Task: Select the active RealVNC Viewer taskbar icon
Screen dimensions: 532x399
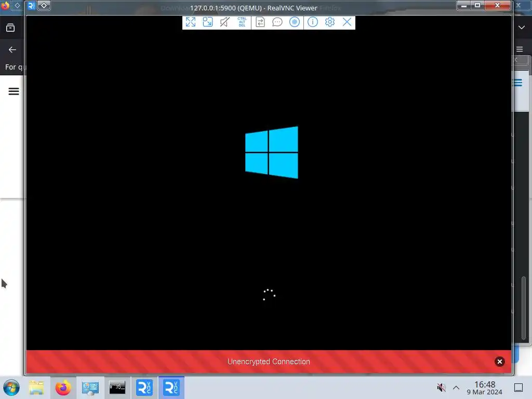Action: 171,388
